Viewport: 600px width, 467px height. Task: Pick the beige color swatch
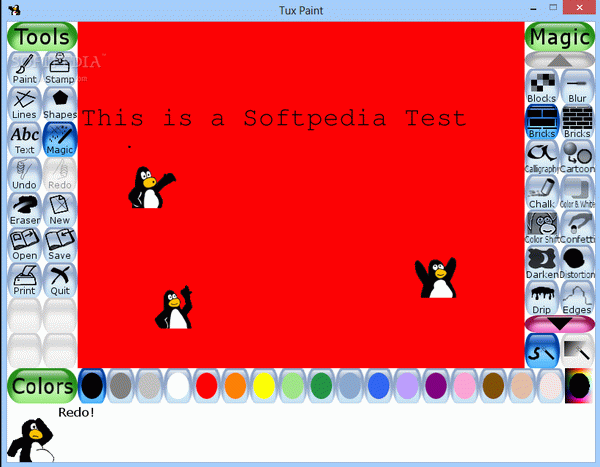(x=550, y=386)
